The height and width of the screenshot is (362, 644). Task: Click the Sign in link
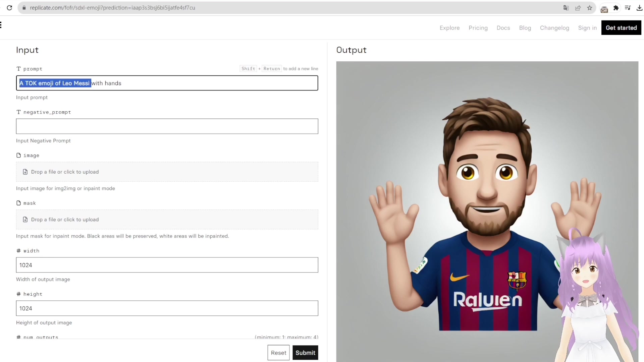[587, 28]
